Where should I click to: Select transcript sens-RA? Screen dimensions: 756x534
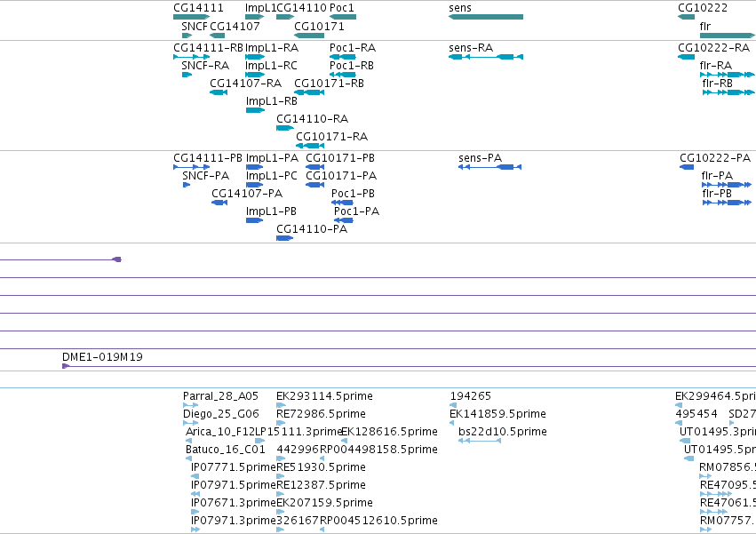[x=486, y=57]
